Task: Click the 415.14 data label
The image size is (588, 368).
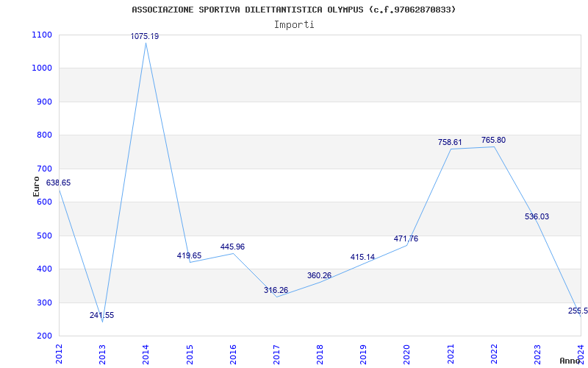Action: point(362,257)
